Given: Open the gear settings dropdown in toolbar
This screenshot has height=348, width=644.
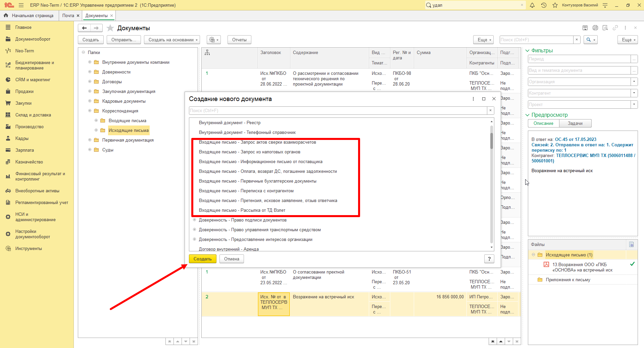Looking at the screenshot, I should pyautogui.click(x=214, y=40).
